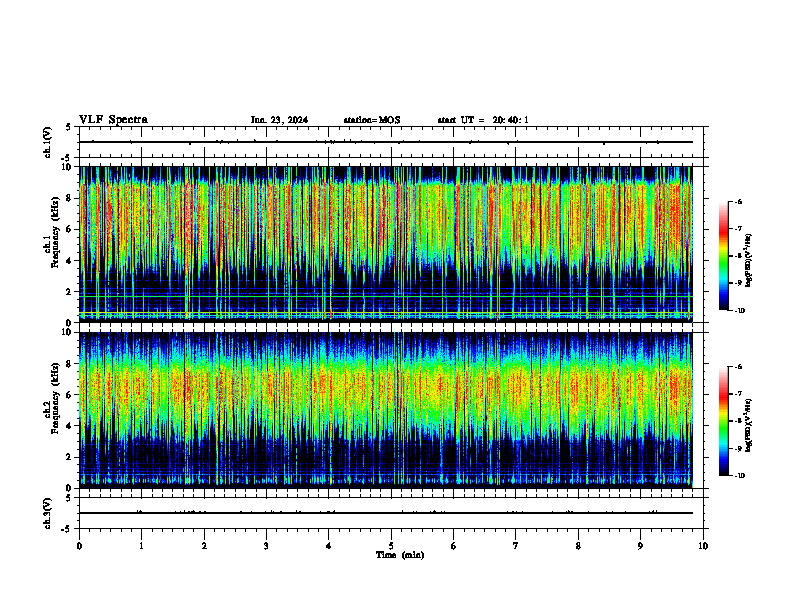Click the ch.2 "Frequency (kHz)" axis label
The height and width of the screenshot is (612, 792).
click(x=55, y=398)
